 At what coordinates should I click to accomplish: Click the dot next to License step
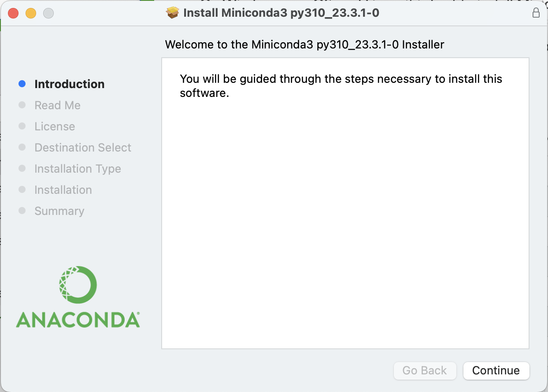coord(22,126)
